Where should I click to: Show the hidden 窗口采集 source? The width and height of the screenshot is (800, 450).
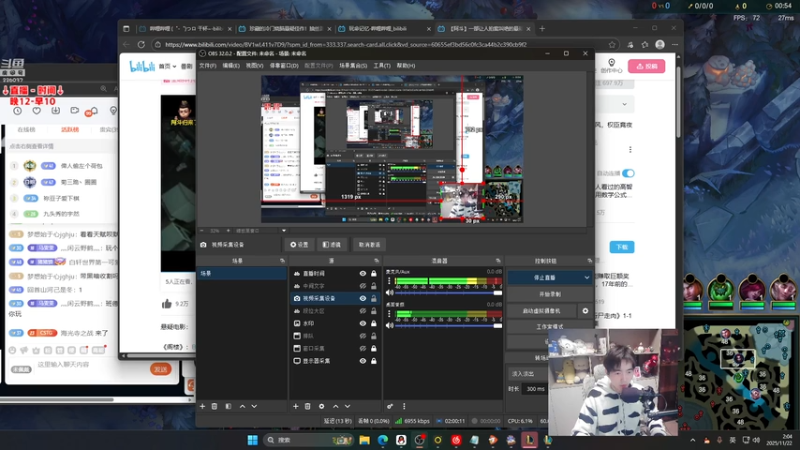[x=363, y=348]
